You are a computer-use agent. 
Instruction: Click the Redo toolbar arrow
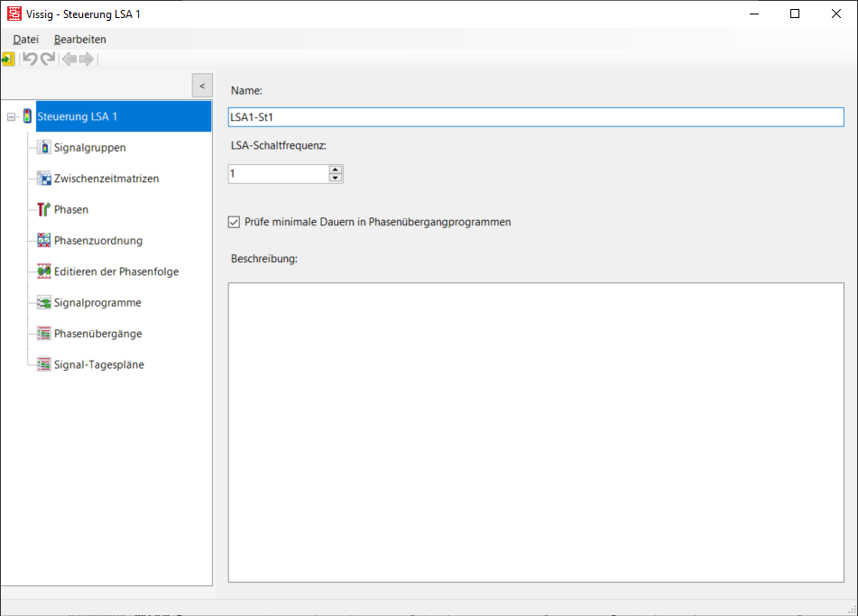(48, 59)
